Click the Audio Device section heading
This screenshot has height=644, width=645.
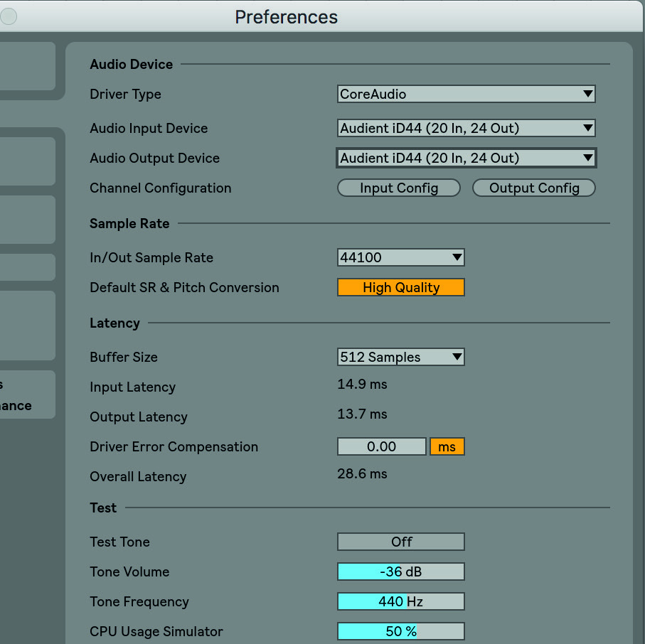click(x=132, y=64)
